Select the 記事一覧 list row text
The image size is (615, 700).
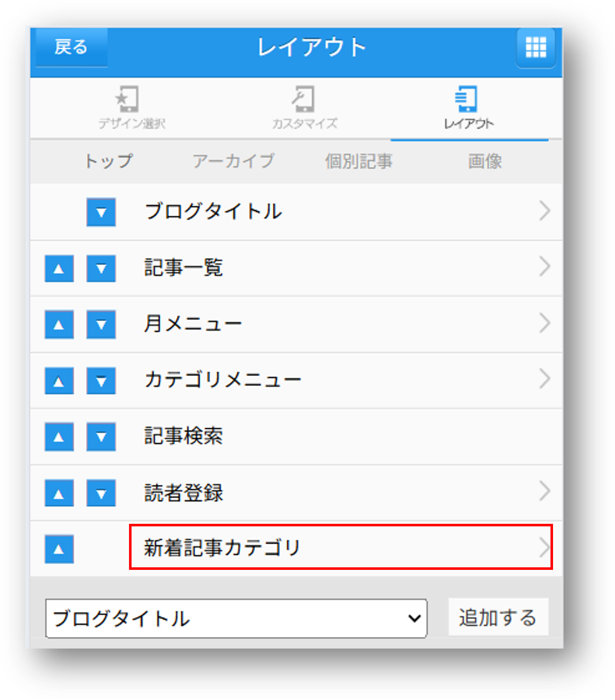[183, 268]
